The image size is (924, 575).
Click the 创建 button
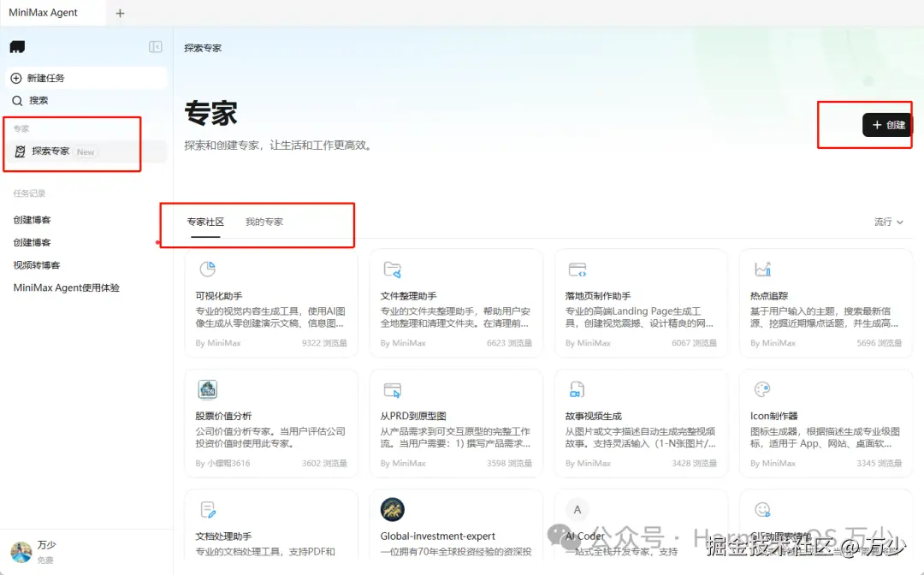[x=887, y=124]
